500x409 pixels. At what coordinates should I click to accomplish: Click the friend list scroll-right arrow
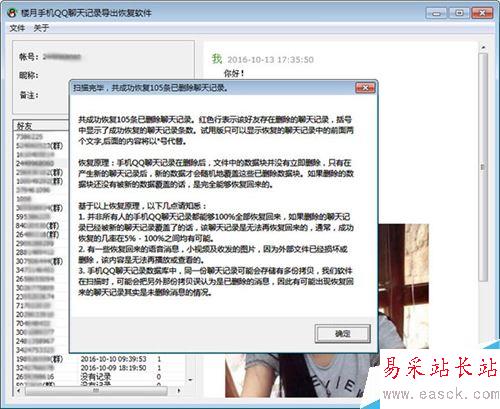(179, 391)
